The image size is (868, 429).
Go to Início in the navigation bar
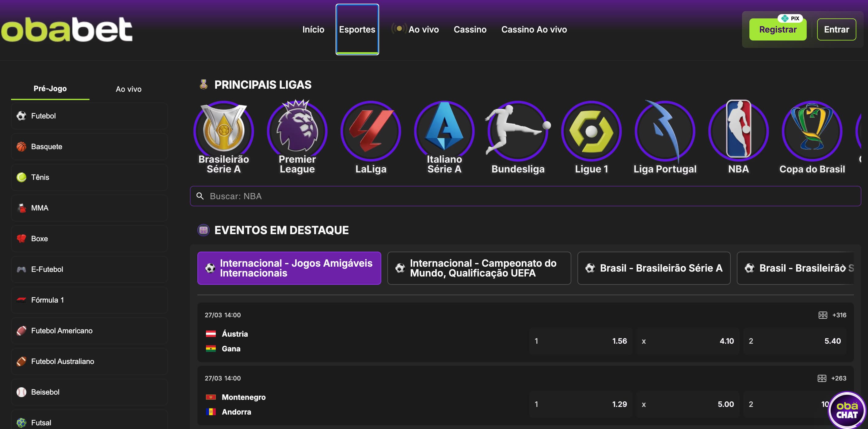point(313,29)
